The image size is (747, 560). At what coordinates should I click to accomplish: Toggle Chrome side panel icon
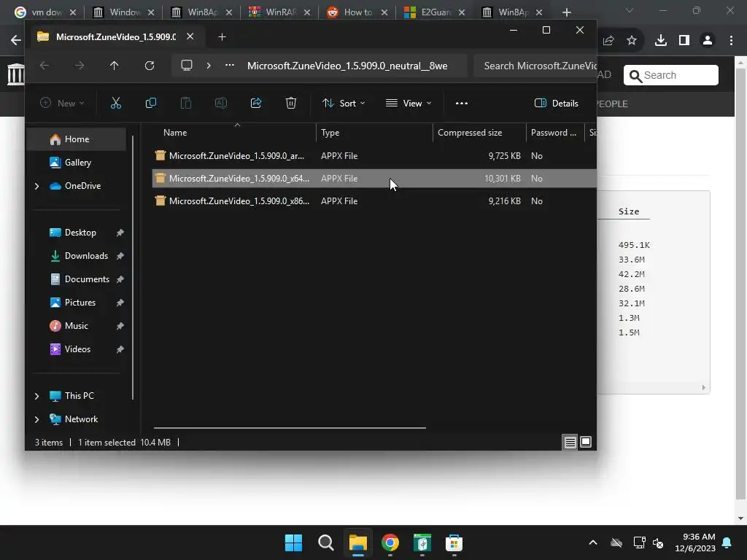click(x=684, y=41)
